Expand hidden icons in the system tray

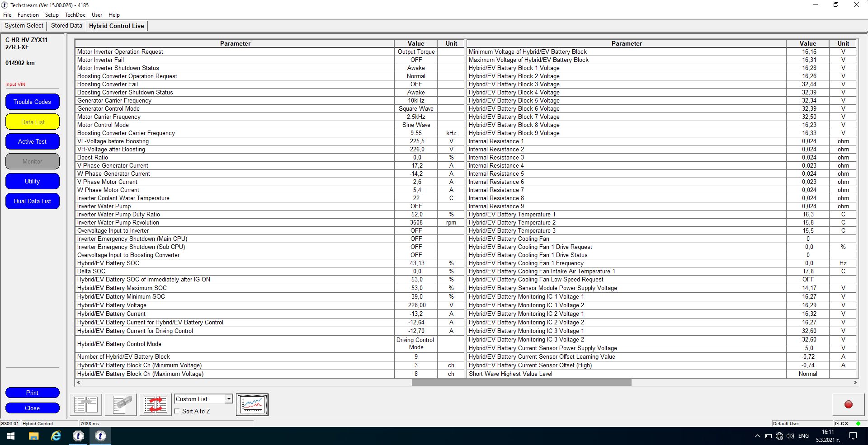click(x=757, y=436)
